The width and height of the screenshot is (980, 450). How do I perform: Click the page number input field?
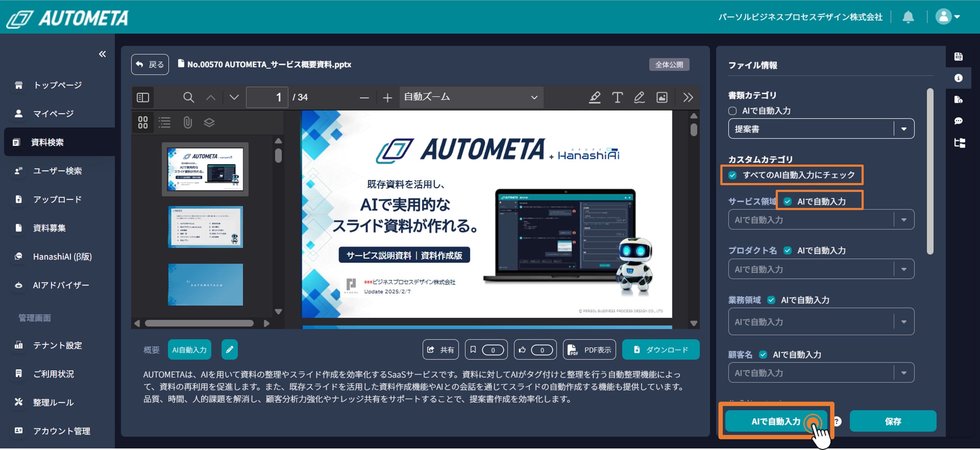(x=267, y=98)
